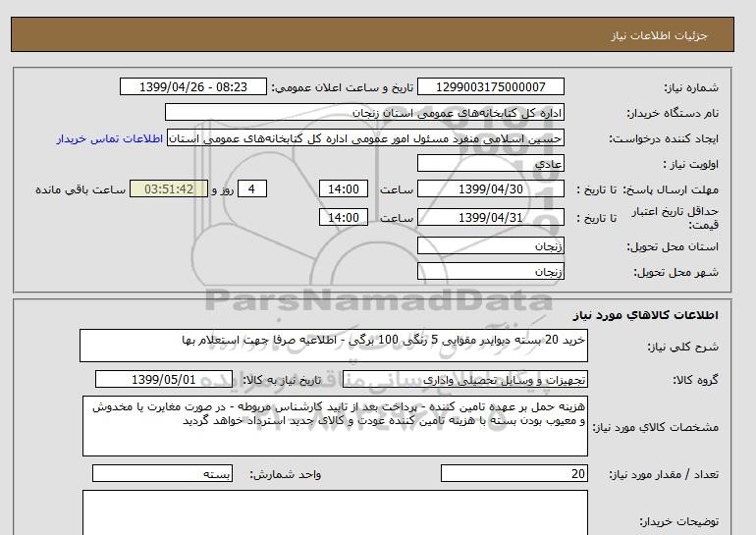Click price validity date 1399/04/31
This screenshot has height=535, width=756.
pos(491,217)
